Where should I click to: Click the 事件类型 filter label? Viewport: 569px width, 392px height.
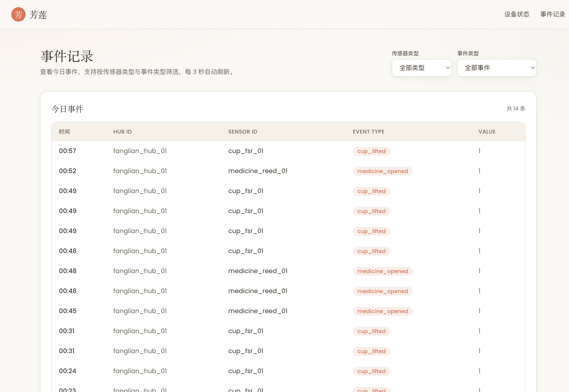click(468, 53)
